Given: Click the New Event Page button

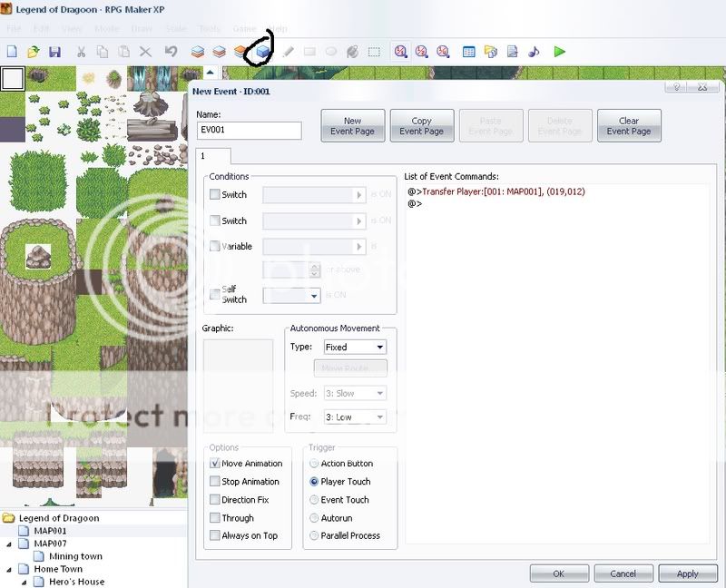Looking at the screenshot, I should (x=353, y=126).
